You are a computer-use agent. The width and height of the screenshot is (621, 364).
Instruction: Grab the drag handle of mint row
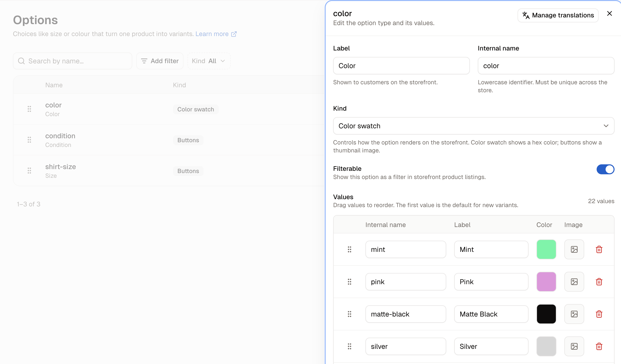click(349, 249)
